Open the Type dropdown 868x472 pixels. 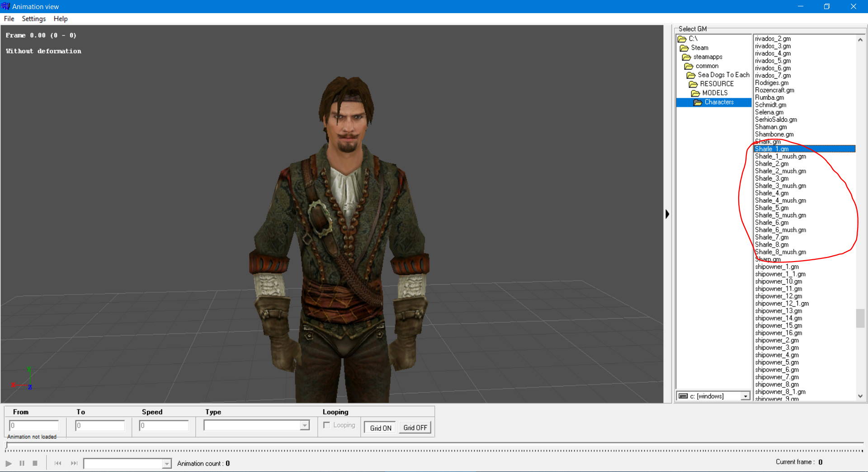click(257, 425)
